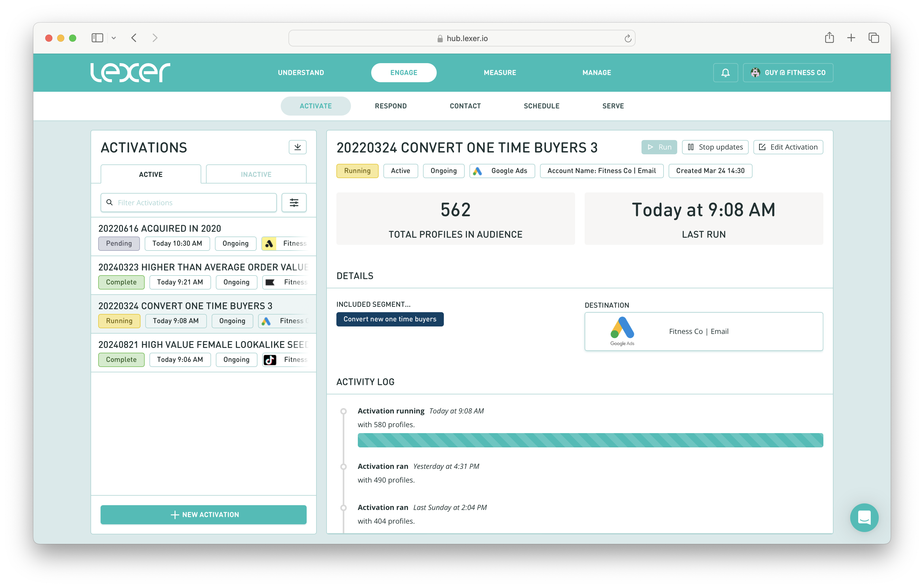Click the Google Ads tag in header
The image size is (924, 588).
[502, 171]
